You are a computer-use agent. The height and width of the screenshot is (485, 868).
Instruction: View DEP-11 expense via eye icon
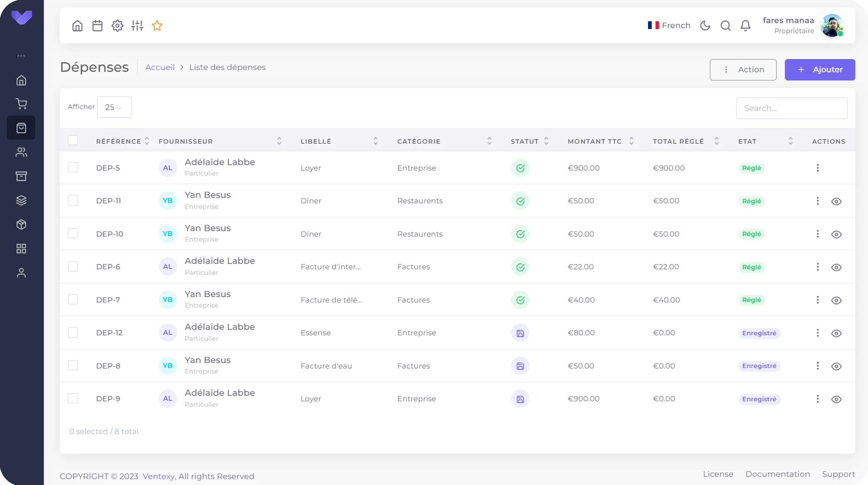point(836,201)
